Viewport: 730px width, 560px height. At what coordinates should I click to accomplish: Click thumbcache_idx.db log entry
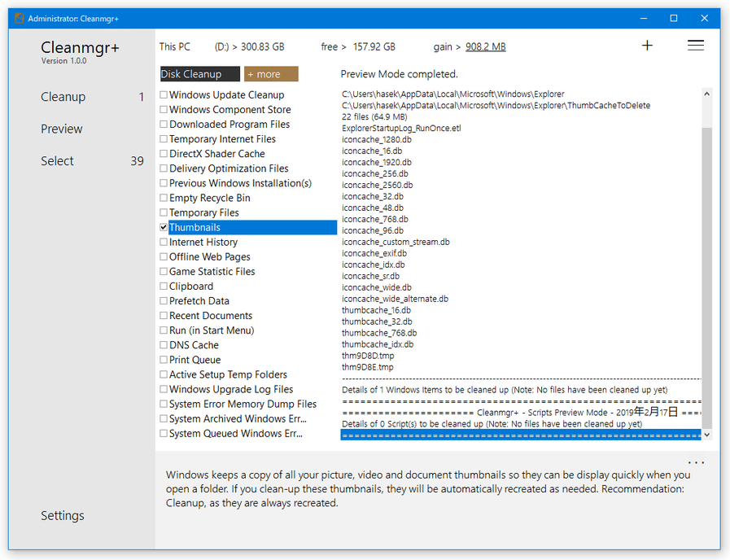coord(378,344)
